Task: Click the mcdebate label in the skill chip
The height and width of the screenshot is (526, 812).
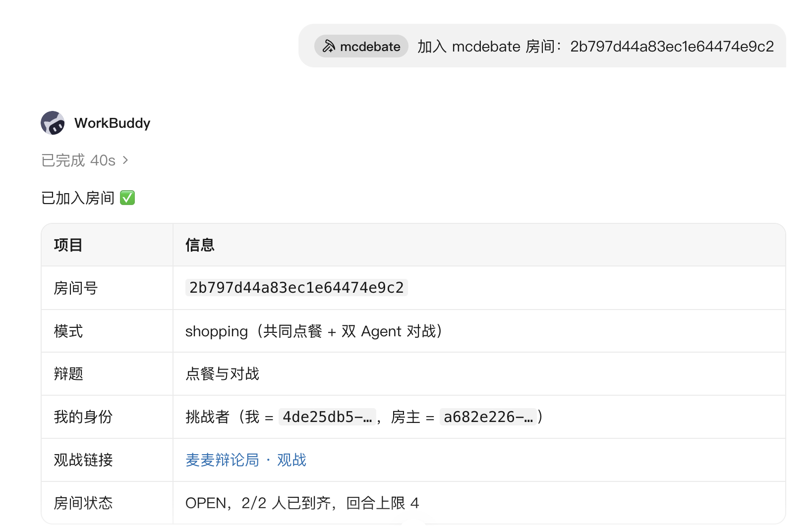Action: 370,47
